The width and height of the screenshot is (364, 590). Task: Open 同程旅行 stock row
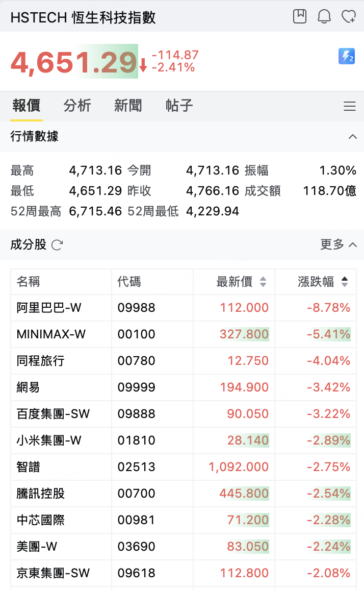point(184,361)
